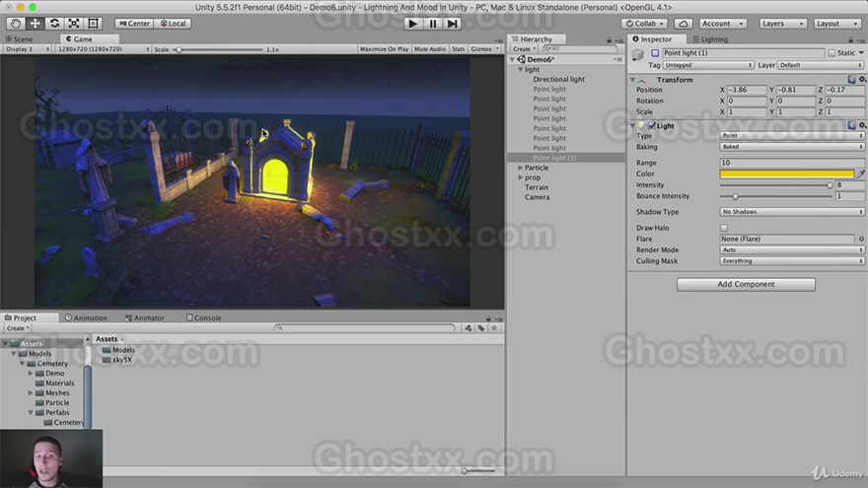The width and height of the screenshot is (868, 488).
Task: Collapse the Transform component
Action: coord(632,80)
